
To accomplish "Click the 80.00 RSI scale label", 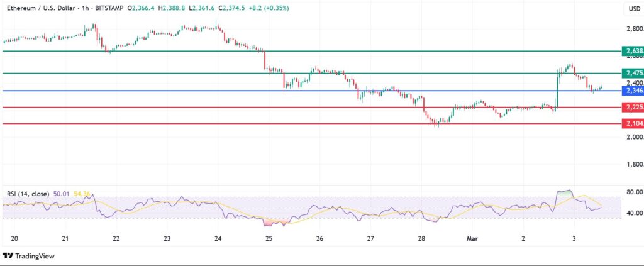I will (x=633, y=193).
